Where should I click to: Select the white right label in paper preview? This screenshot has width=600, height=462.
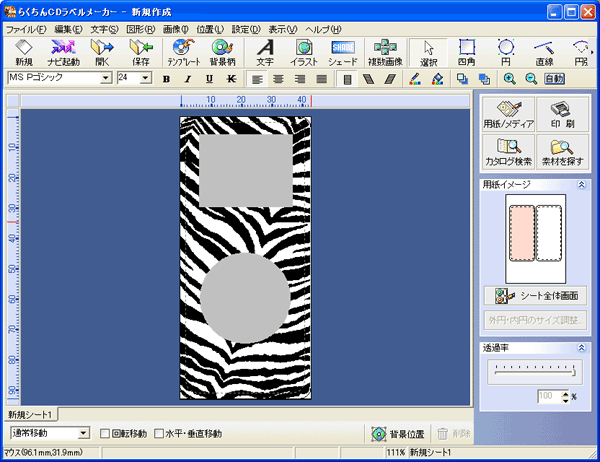click(x=549, y=233)
